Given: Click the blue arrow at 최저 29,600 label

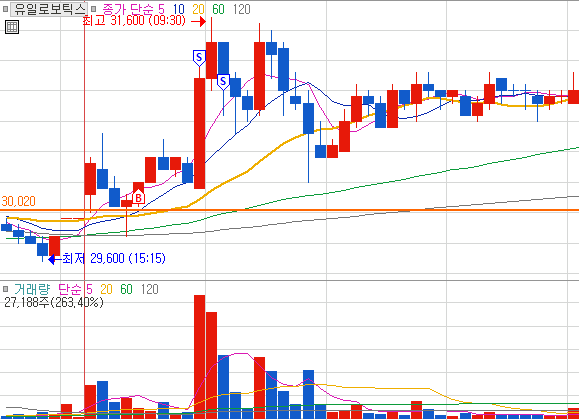Looking at the screenshot, I should pos(55,259).
